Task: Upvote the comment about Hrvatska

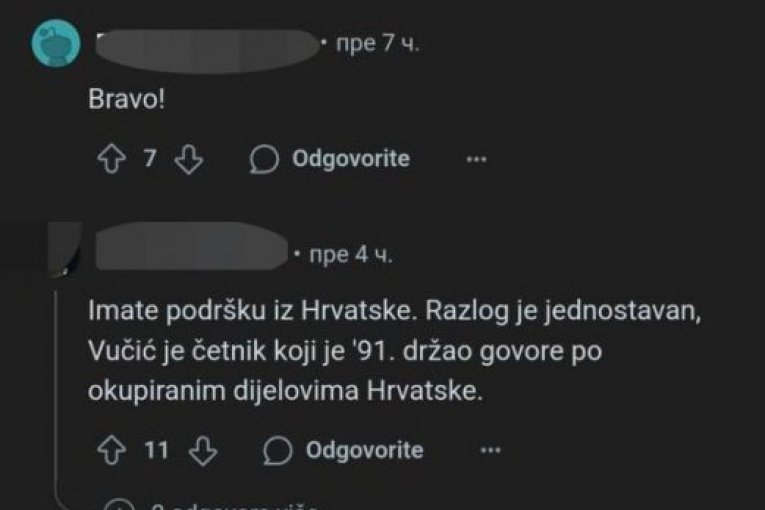Action: [x=112, y=449]
